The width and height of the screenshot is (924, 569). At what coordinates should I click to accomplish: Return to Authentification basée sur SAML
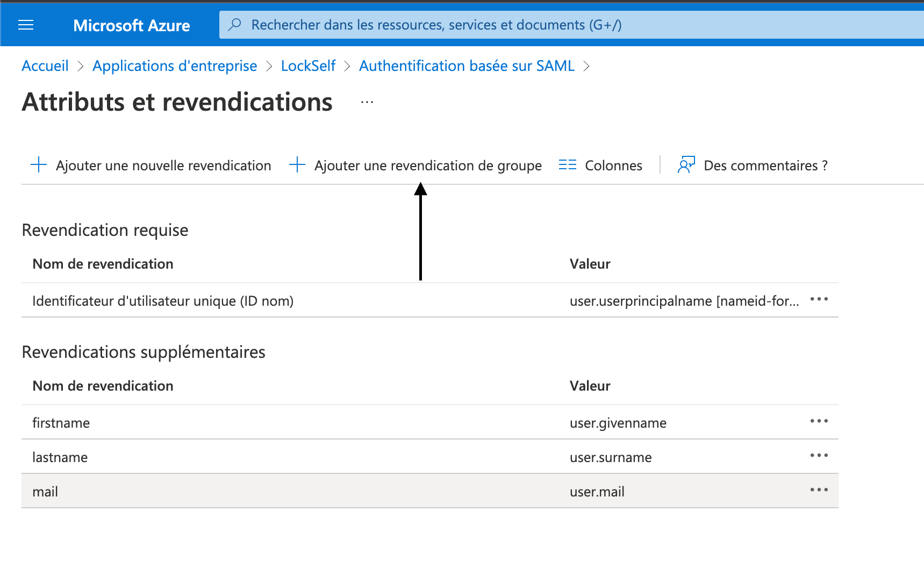[x=467, y=66]
